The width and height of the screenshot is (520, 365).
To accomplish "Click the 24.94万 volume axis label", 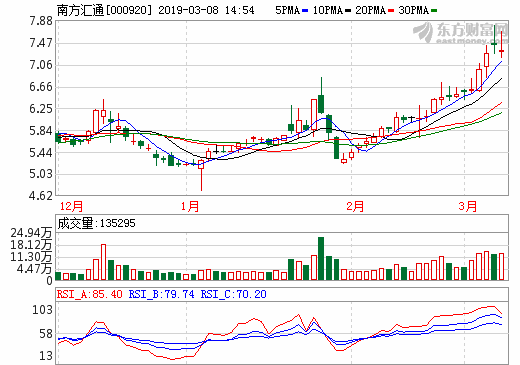I will pyautogui.click(x=31, y=233).
